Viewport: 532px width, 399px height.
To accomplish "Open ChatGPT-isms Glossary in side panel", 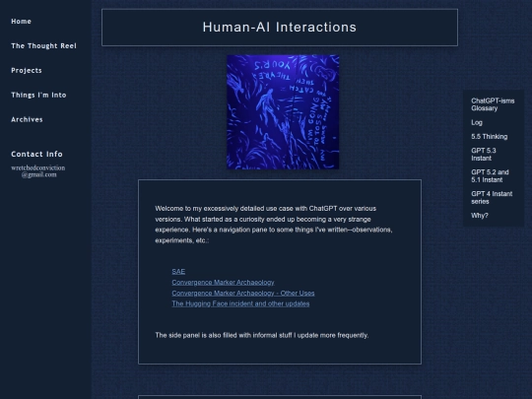I will (x=493, y=104).
